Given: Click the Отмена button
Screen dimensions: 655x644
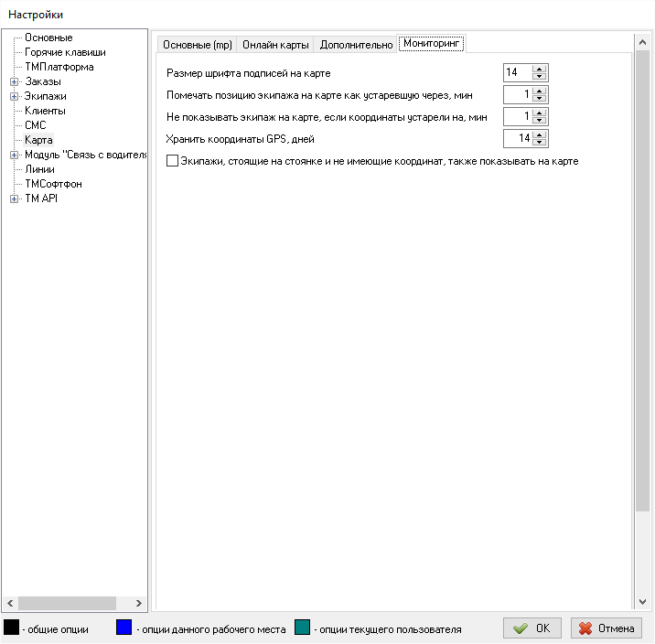Looking at the screenshot, I should 607,628.
